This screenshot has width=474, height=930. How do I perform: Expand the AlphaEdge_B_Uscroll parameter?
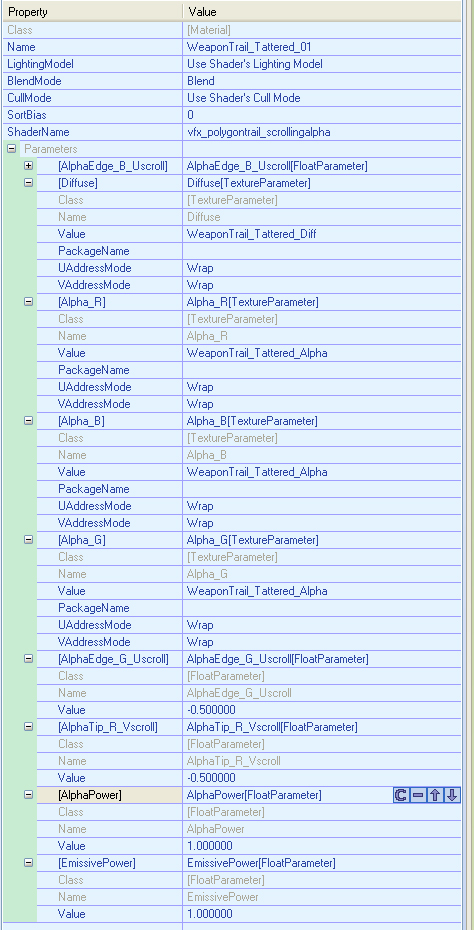(28, 166)
